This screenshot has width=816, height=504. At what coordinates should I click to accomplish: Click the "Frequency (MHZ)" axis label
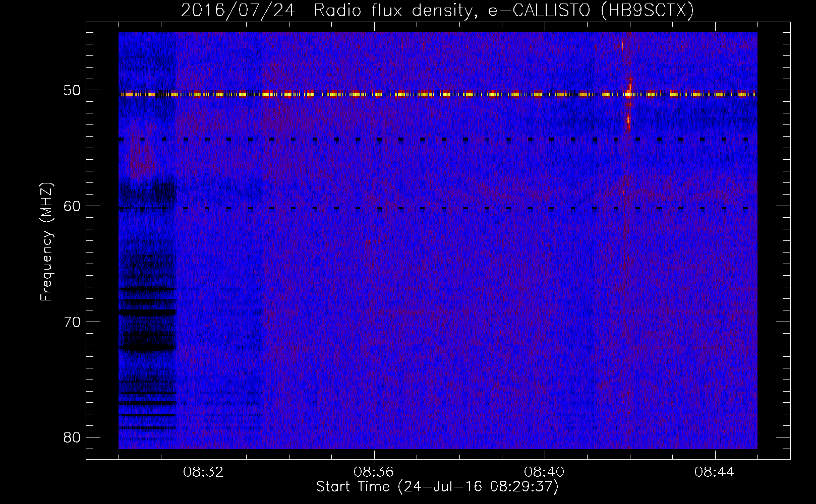(46, 242)
